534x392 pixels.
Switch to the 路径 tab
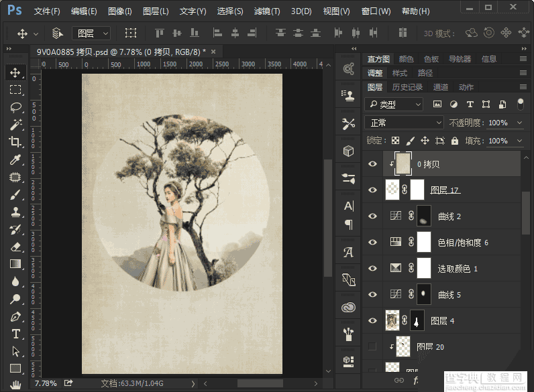[425, 73]
